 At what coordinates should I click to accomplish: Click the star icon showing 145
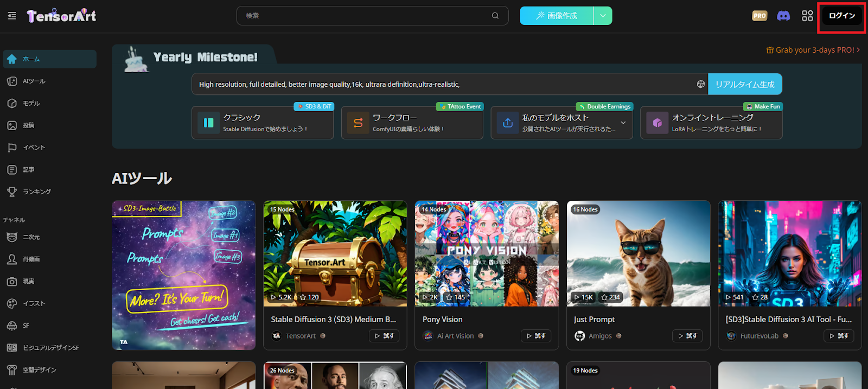[x=449, y=297]
